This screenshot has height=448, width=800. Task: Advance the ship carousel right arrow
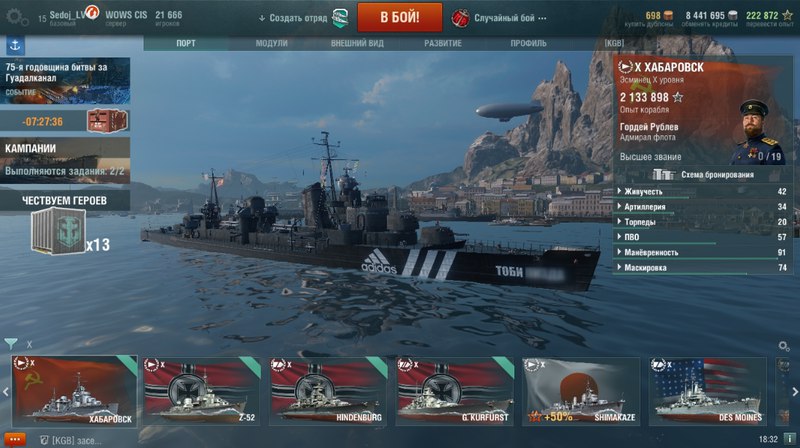click(x=795, y=392)
